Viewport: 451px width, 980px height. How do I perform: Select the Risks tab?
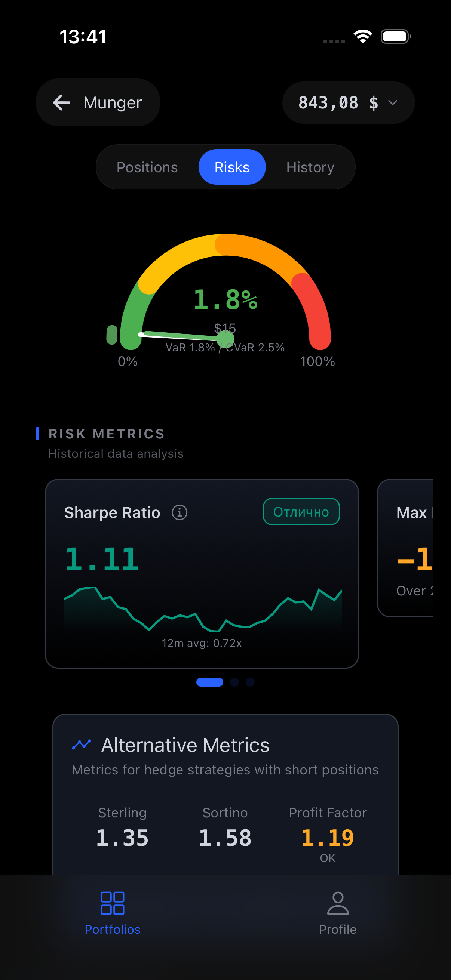point(232,167)
